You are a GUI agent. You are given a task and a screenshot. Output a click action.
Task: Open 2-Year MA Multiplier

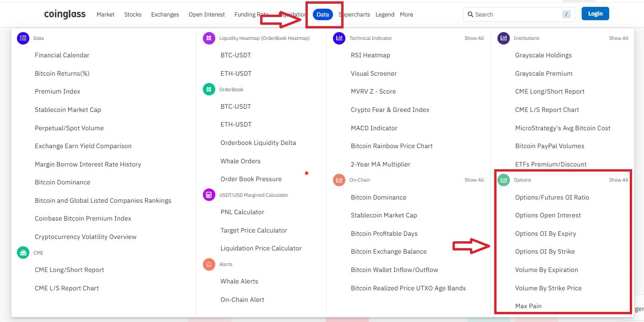pyautogui.click(x=381, y=164)
